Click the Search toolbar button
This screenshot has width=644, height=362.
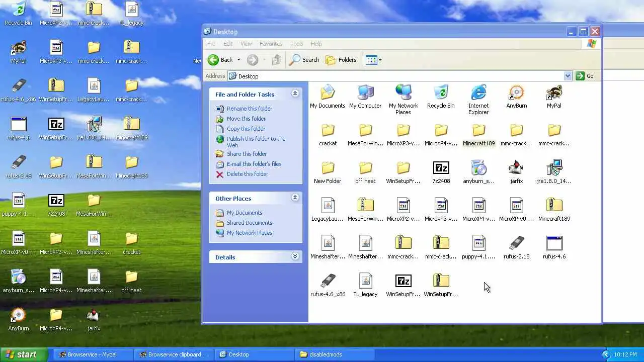click(304, 60)
